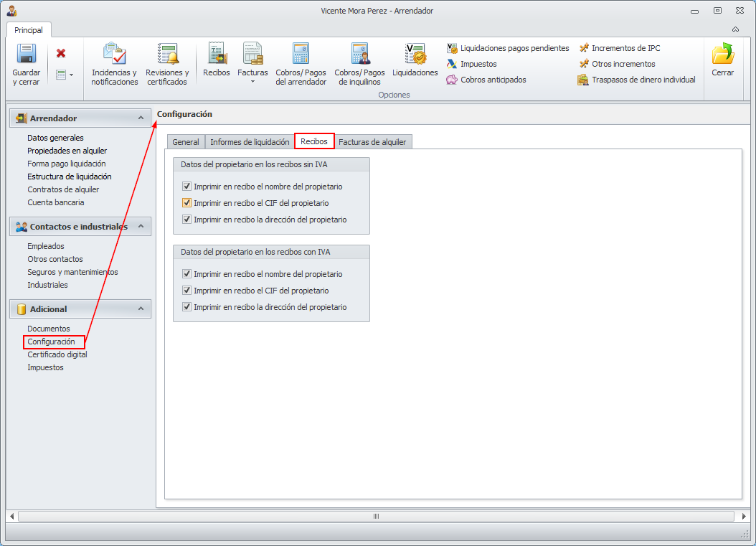Click the Guardar y cerrar save icon
The height and width of the screenshot is (546, 756).
26,54
